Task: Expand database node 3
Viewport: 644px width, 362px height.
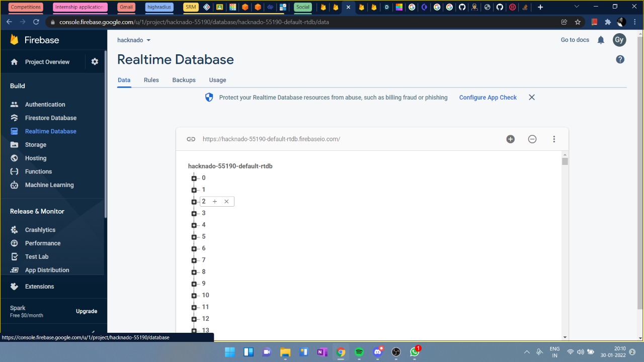Action: tap(194, 214)
